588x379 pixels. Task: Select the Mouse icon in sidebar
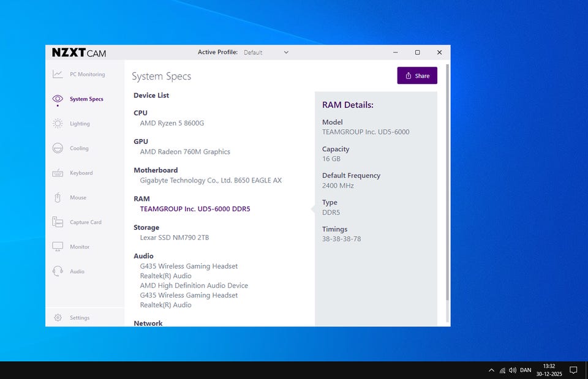click(x=58, y=198)
